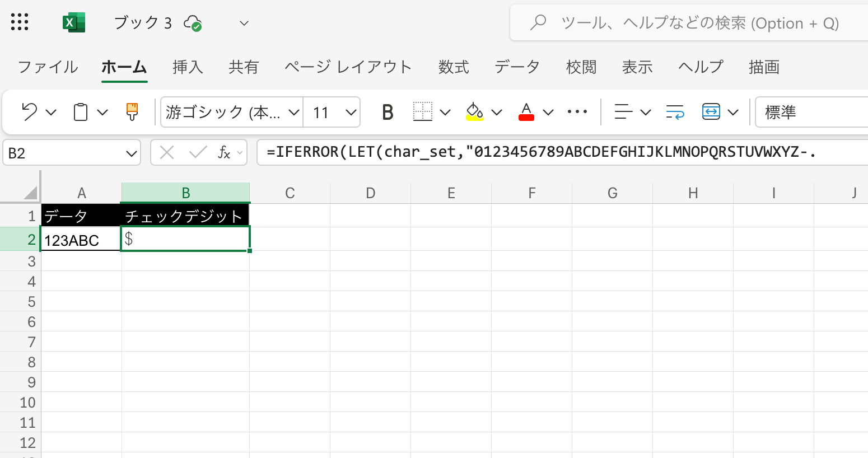Viewport: 868px width, 458px height.
Task: Click the merge and center cells icon
Action: coord(711,112)
